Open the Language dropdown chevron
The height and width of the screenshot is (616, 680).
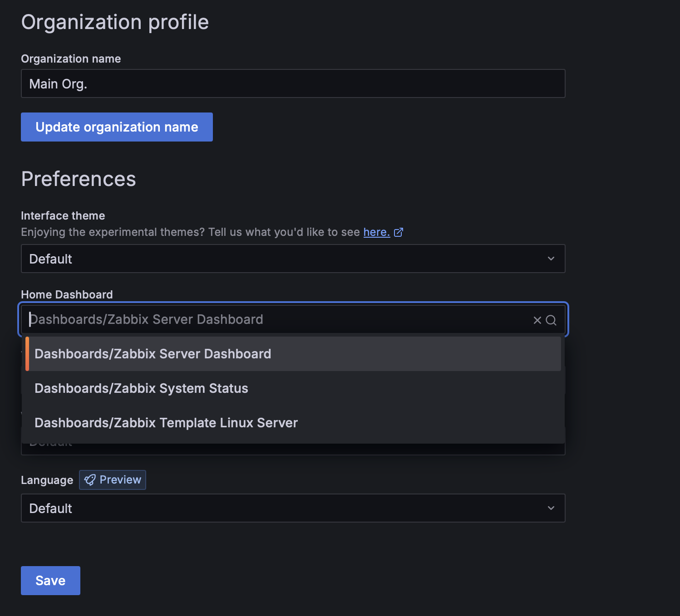pyautogui.click(x=551, y=508)
